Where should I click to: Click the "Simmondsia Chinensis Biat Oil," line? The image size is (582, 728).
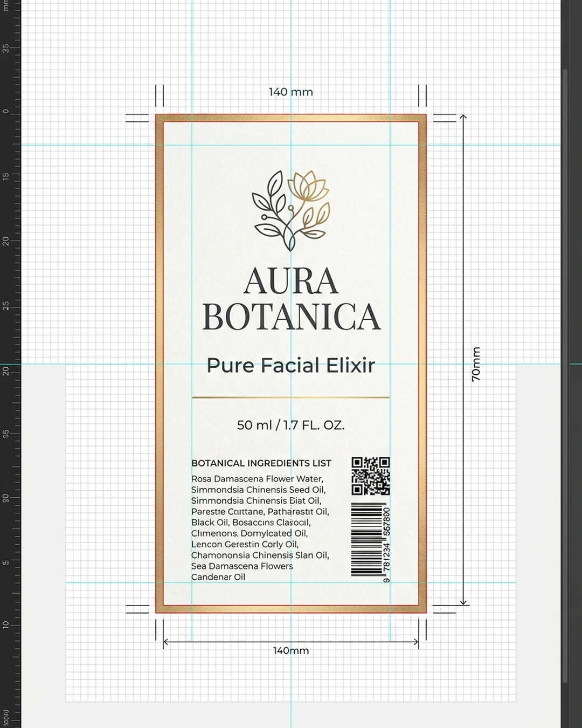click(x=256, y=500)
